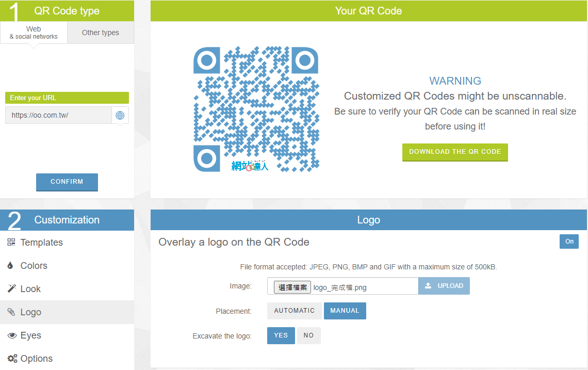Click the Upload button
588x370 pixels.
(x=444, y=286)
